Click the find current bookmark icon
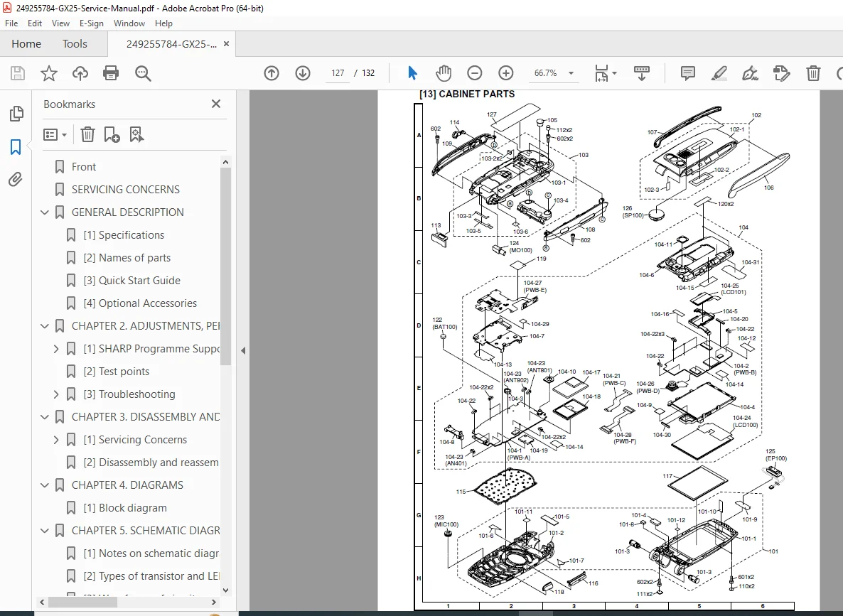Viewport: 843px width, 616px height. [x=136, y=134]
